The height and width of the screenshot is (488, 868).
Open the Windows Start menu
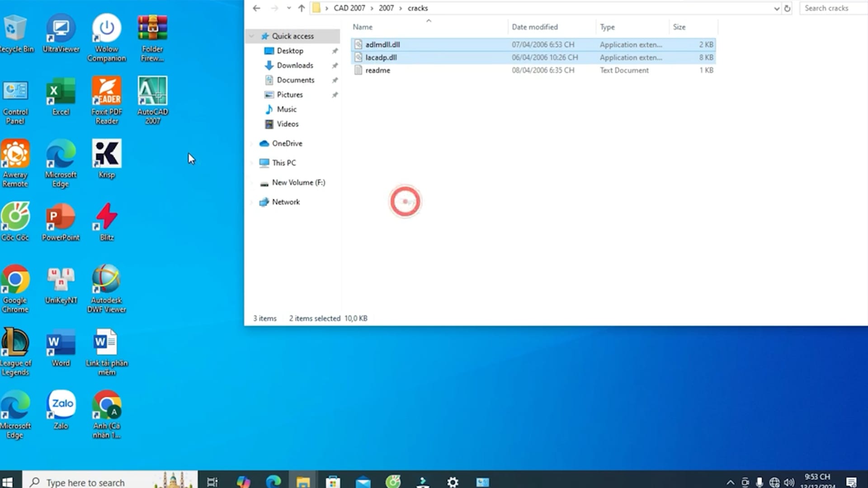[8, 482]
